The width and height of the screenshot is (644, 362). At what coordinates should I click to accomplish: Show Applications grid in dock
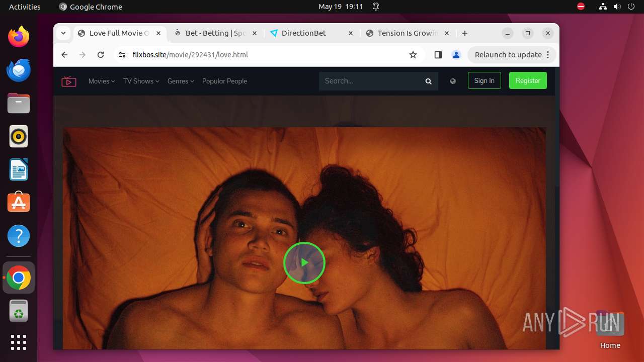(x=19, y=342)
